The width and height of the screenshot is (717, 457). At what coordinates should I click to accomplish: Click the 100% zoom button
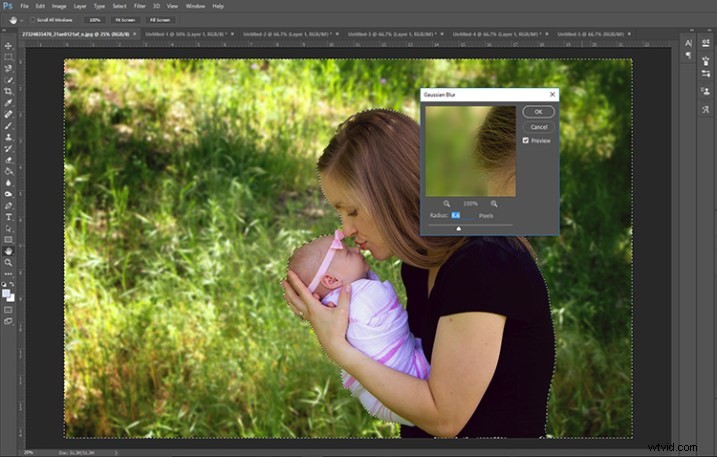coord(95,20)
